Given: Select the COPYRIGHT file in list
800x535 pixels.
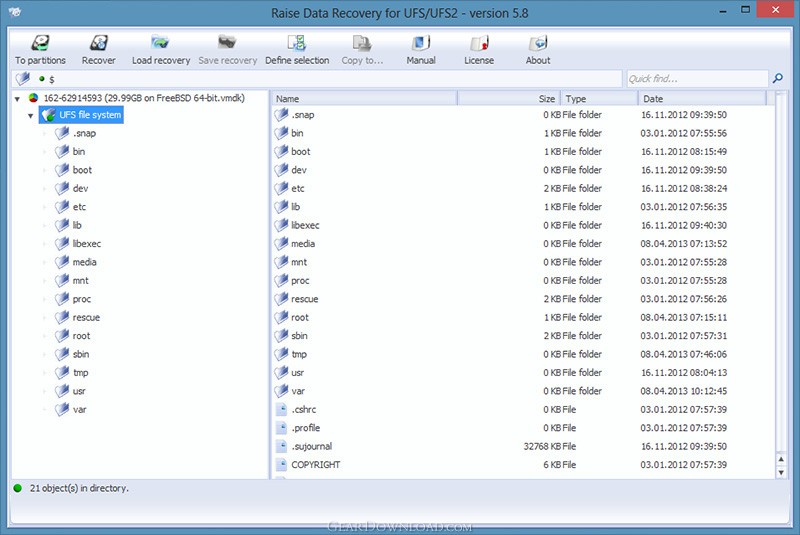Looking at the screenshot, I should [x=315, y=465].
